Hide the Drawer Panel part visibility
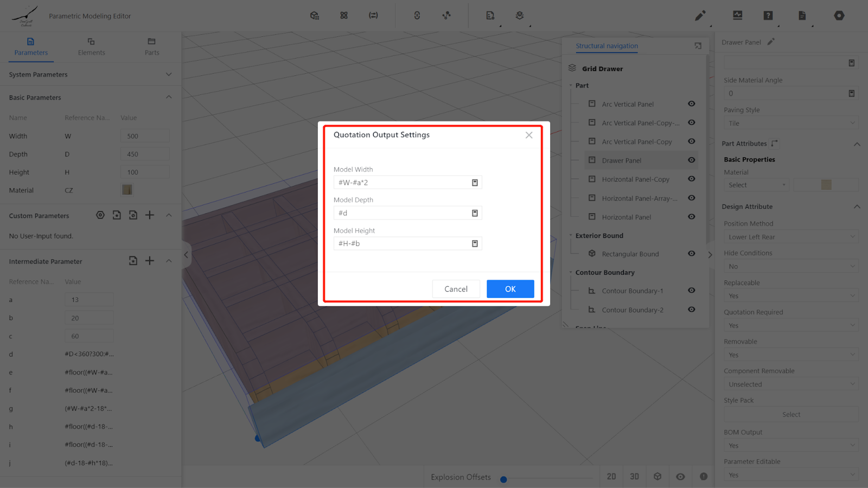Screen dimensions: 868x488 (692, 160)
